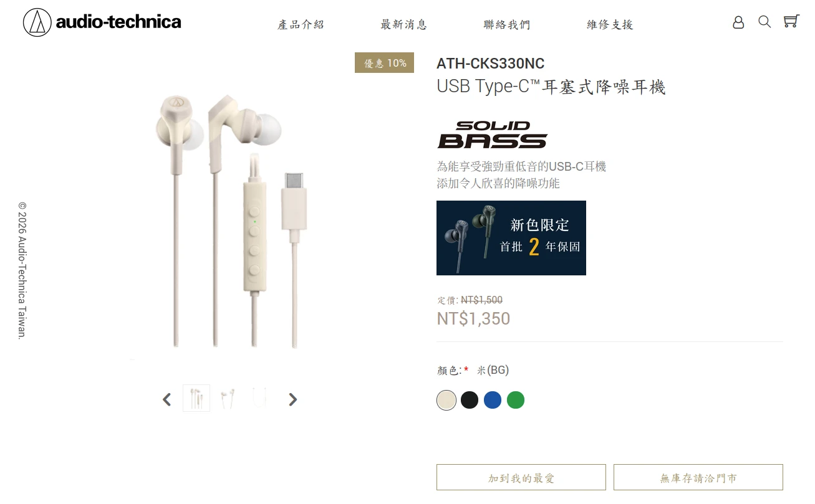Image resolution: width=815 pixels, height=504 pixels.
Task: Select the beige color swatch
Action: pyautogui.click(x=446, y=400)
